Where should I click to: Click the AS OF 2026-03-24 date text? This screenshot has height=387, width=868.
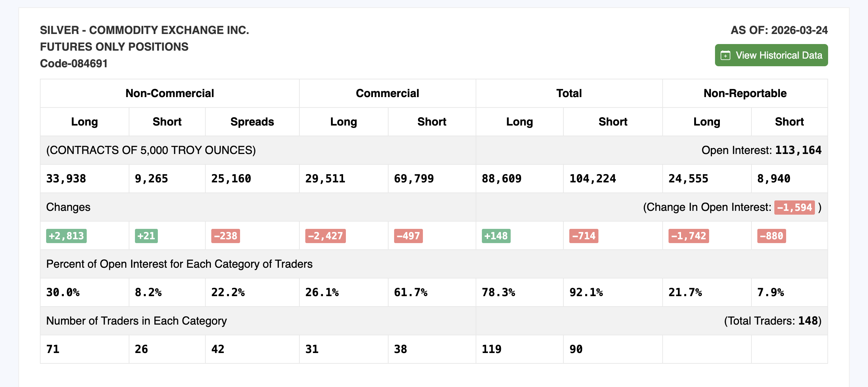779,30
